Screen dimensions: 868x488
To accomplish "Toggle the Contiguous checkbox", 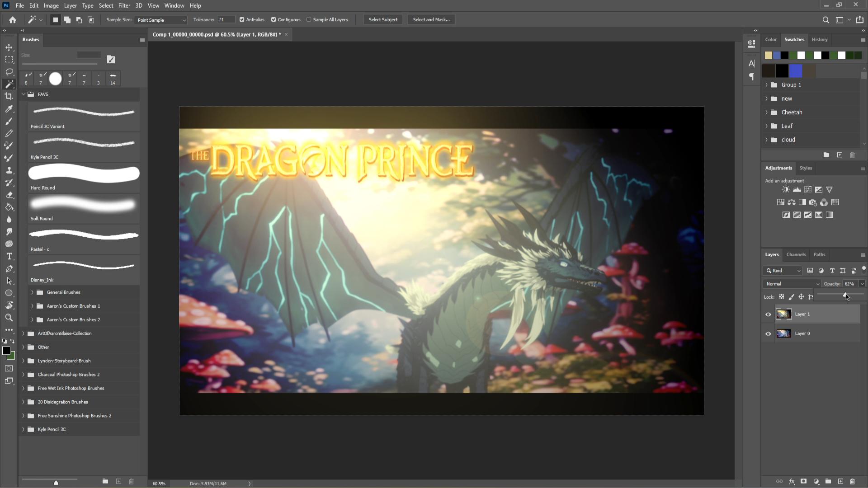I will (274, 20).
